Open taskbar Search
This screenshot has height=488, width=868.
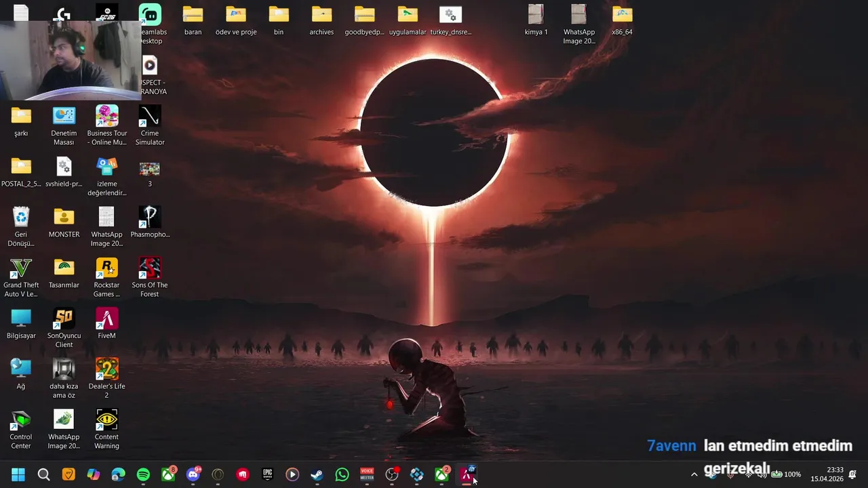tap(43, 474)
